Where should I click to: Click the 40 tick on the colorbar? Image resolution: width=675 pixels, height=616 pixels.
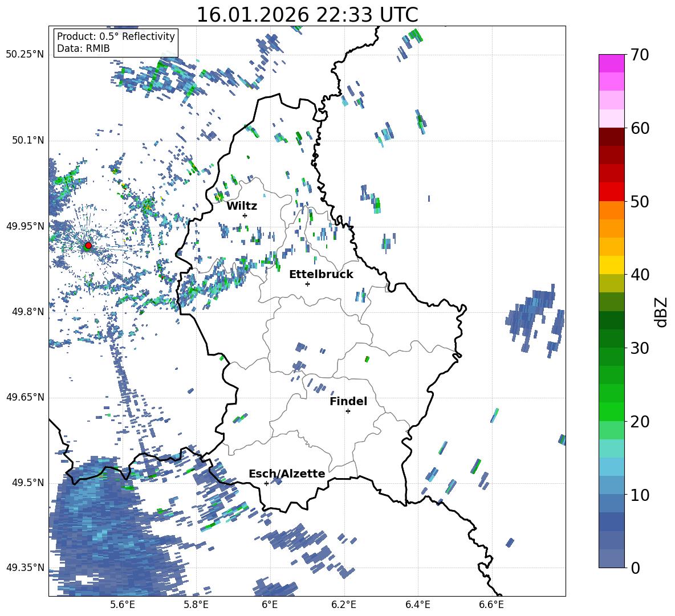(x=639, y=275)
